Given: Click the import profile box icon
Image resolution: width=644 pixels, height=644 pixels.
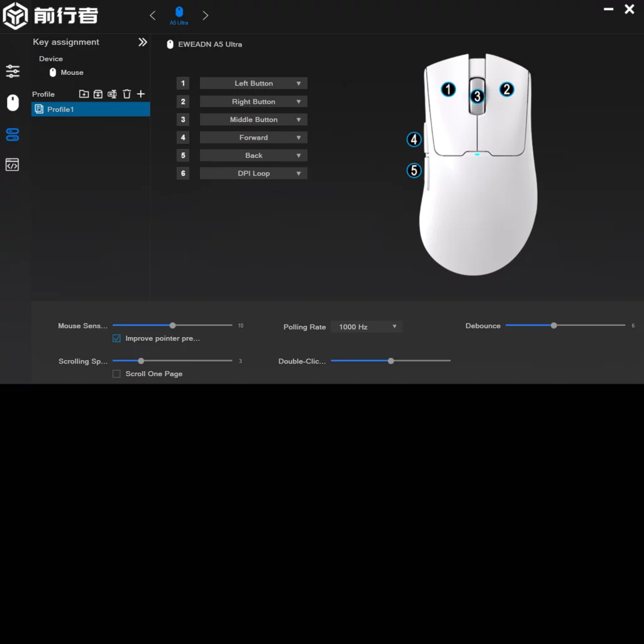Looking at the screenshot, I should click(98, 94).
